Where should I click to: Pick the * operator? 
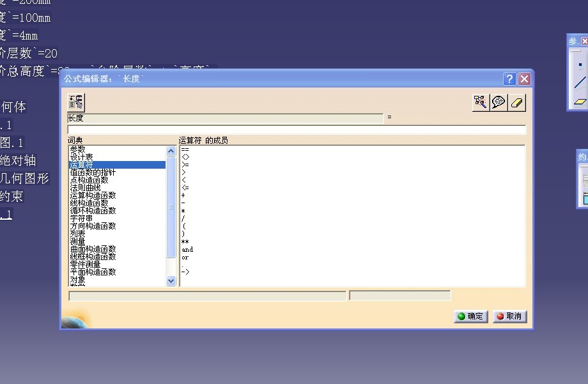click(x=183, y=211)
